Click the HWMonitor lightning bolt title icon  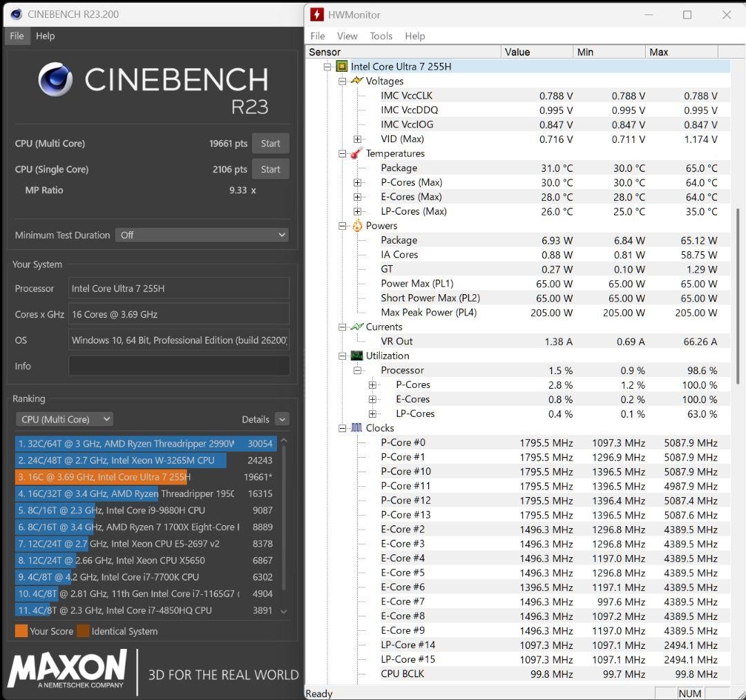click(317, 14)
